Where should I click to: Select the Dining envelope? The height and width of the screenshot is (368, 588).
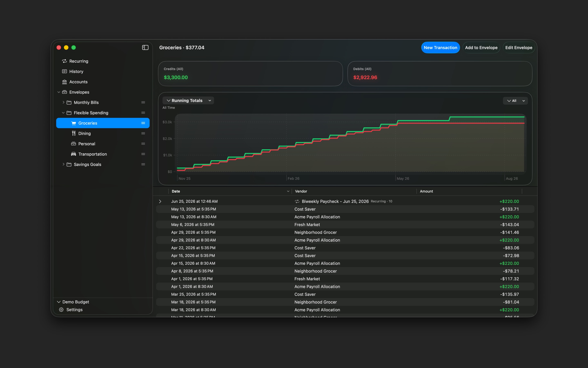(x=103, y=133)
